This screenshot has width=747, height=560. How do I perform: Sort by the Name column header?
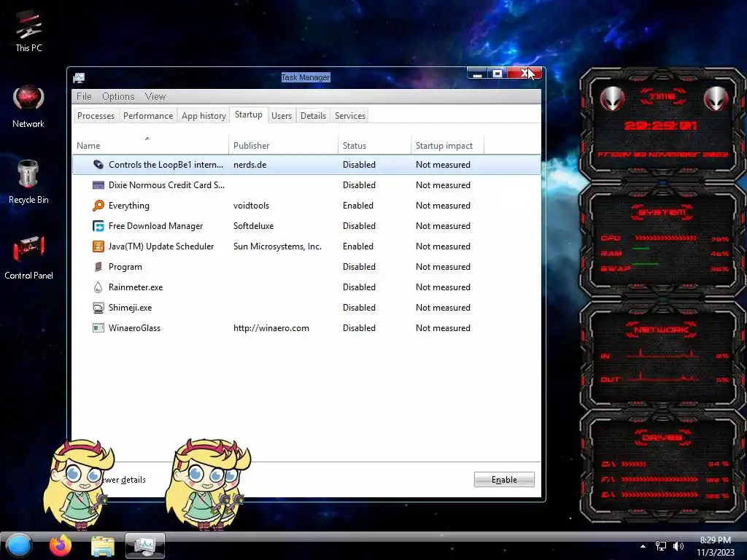point(150,146)
